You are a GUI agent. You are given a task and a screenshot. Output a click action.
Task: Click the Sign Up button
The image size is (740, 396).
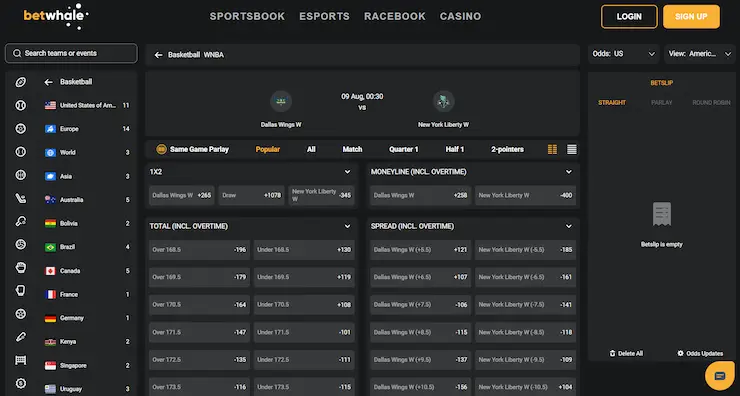(691, 17)
